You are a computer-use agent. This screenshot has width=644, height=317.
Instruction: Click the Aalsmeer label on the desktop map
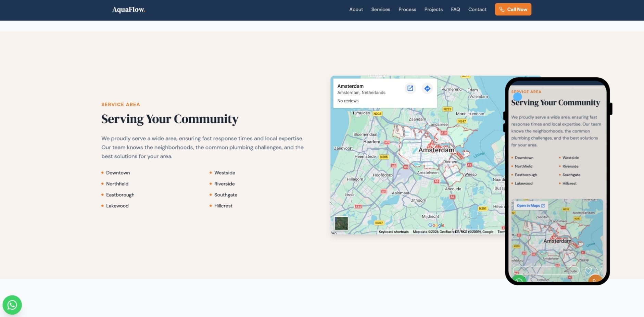click(x=401, y=193)
